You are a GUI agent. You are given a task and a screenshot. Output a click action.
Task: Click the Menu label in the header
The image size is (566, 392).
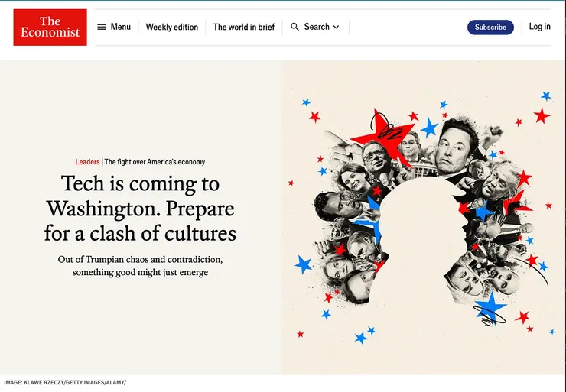pyautogui.click(x=121, y=27)
